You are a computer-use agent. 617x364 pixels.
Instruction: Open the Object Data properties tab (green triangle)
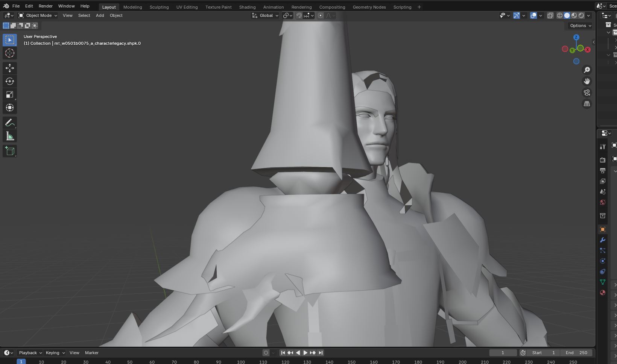(603, 282)
